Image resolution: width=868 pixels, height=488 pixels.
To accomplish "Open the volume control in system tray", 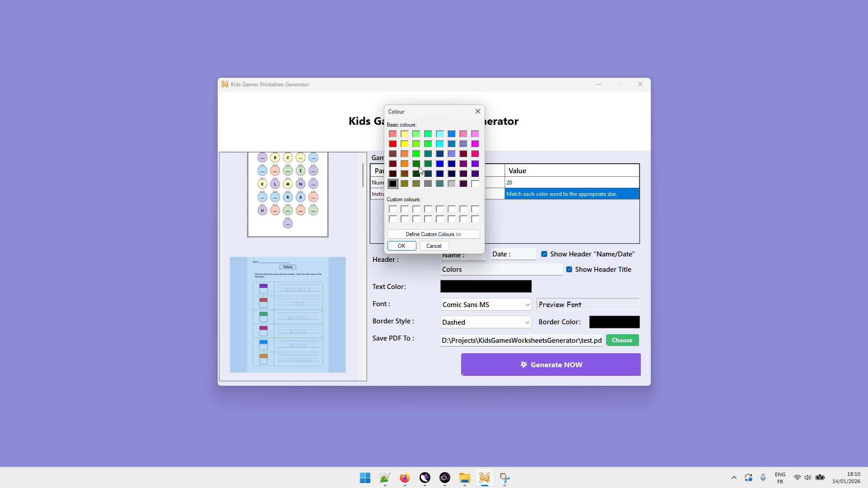I will (x=808, y=478).
